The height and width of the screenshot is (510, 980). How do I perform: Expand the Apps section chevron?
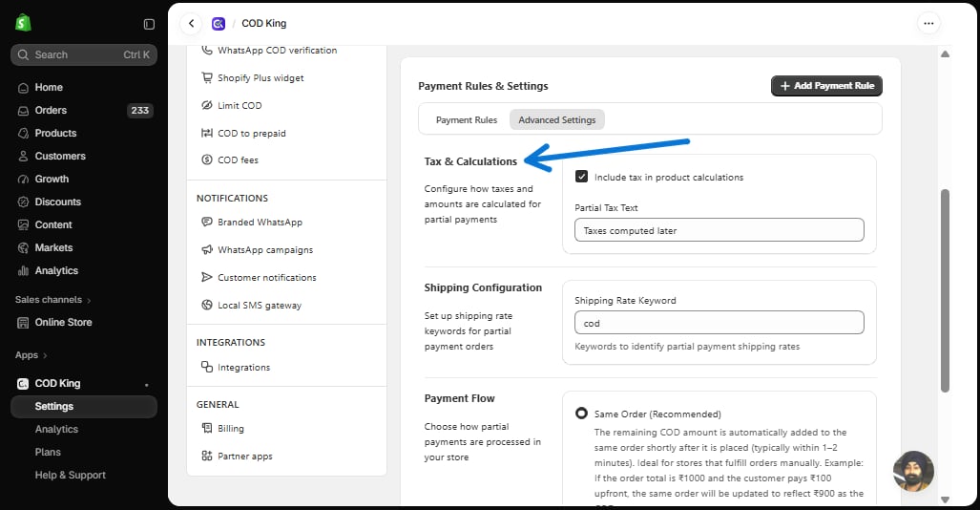pyautogui.click(x=45, y=355)
